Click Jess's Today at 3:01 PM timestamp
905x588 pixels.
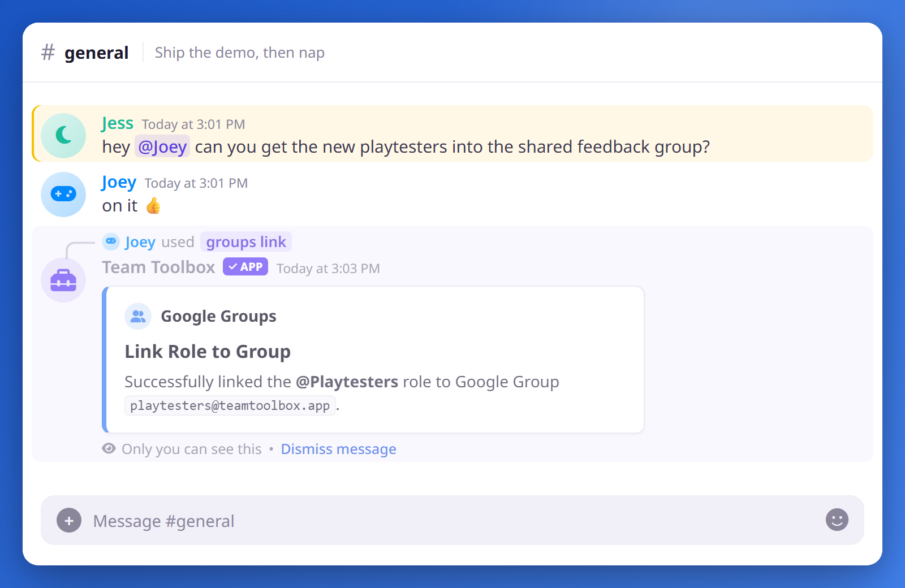click(193, 124)
